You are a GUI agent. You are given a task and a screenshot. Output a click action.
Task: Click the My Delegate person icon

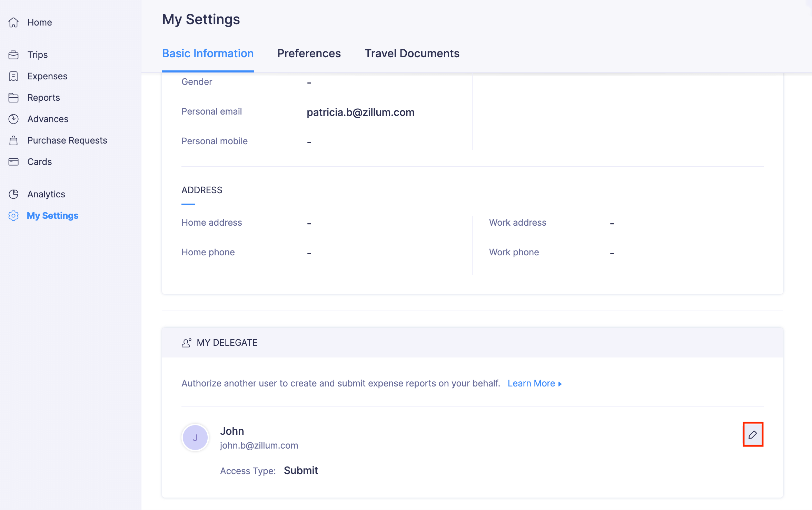[x=186, y=343]
